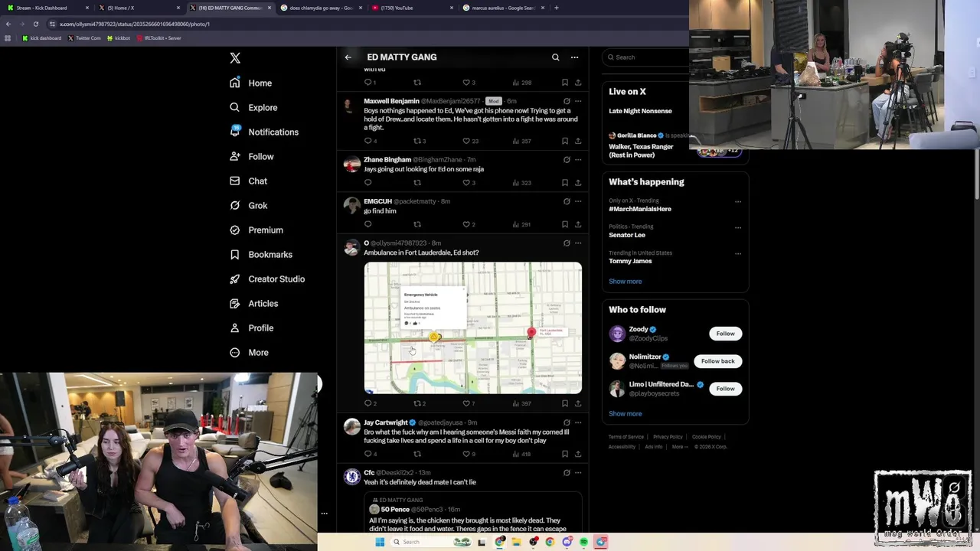Follow Limo | Unfiltered Da...
The width and height of the screenshot is (980, 551).
point(725,389)
